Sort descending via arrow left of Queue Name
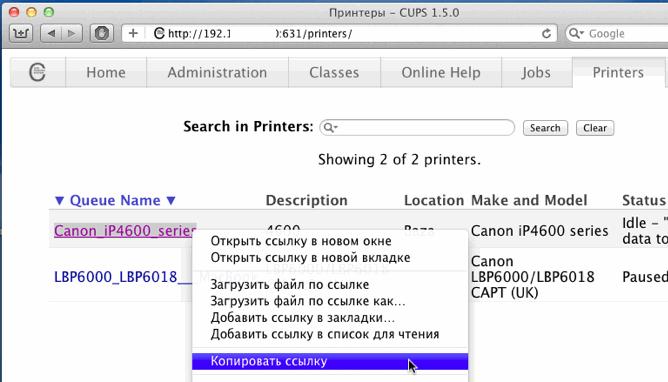Viewport: 668px width, 382px height. (60, 201)
